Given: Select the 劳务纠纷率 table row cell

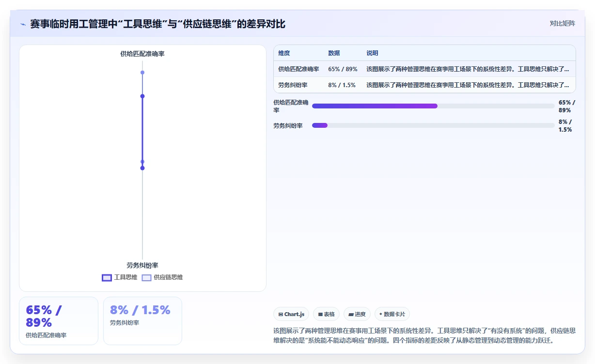Looking at the screenshot, I should [x=293, y=85].
